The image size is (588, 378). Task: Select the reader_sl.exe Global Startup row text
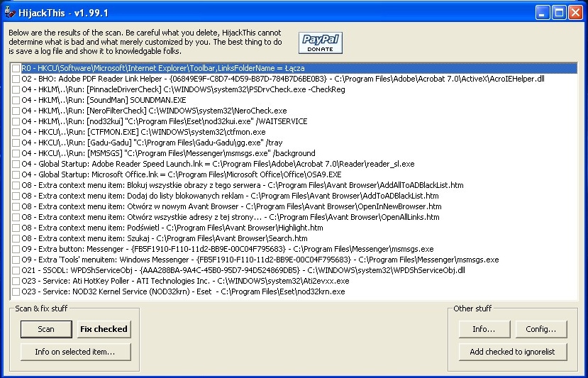pyautogui.click(x=218, y=164)
